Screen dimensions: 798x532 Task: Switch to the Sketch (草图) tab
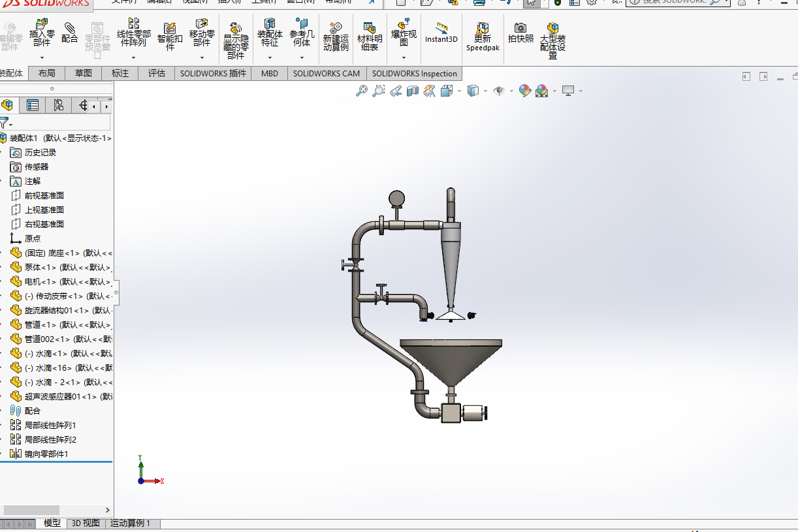[84, 74]
